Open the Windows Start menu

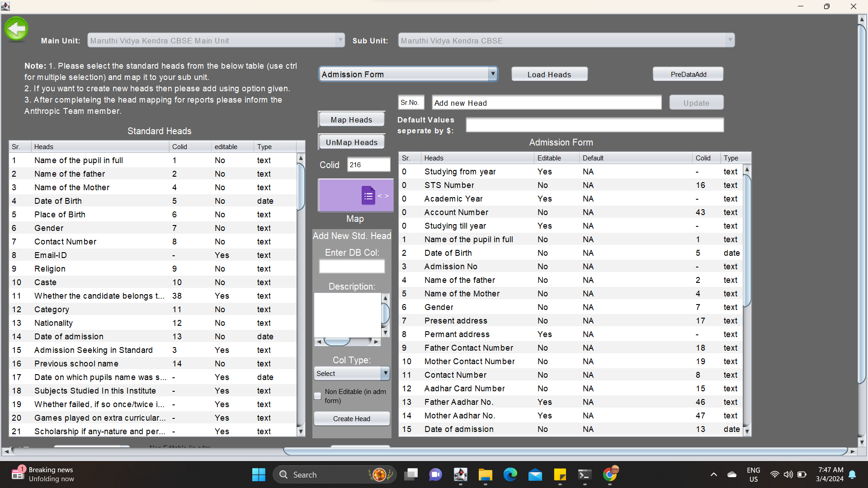259,475
